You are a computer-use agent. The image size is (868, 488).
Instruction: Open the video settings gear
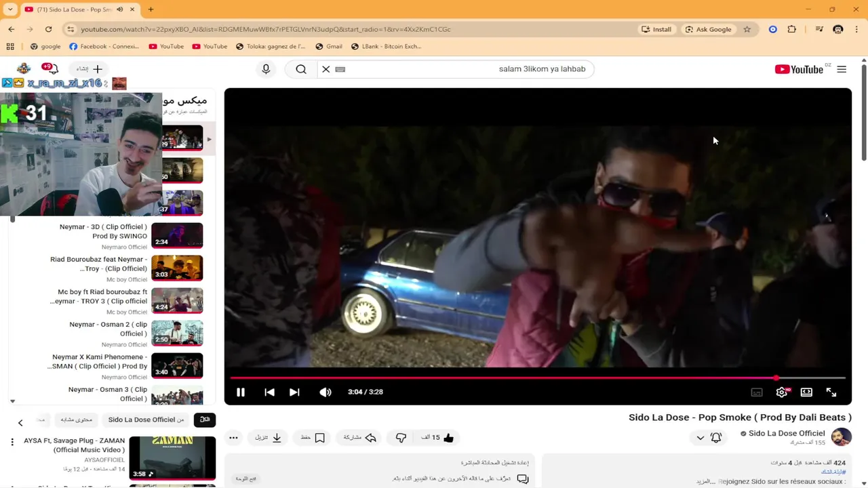pyautogui.click(x=782, y=392)
